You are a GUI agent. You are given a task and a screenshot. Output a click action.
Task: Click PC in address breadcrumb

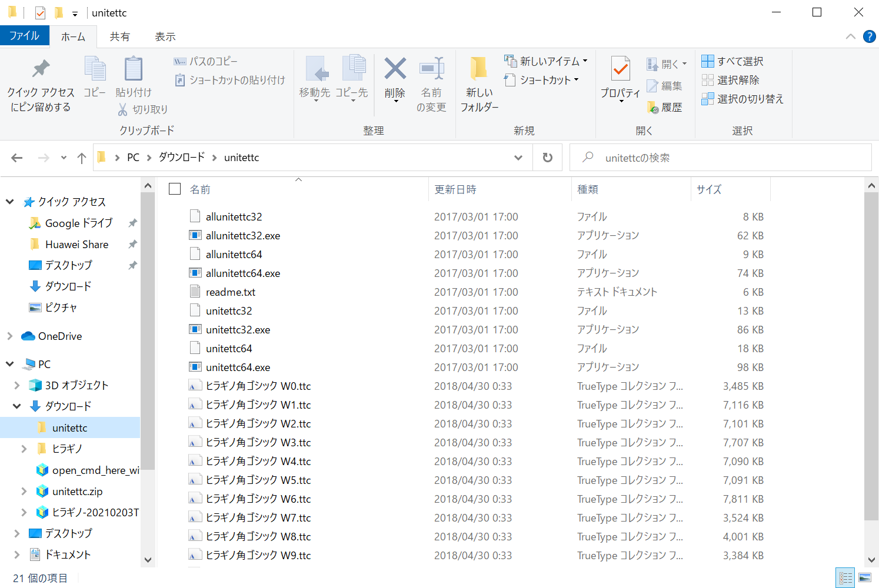[x=134, y=158]
